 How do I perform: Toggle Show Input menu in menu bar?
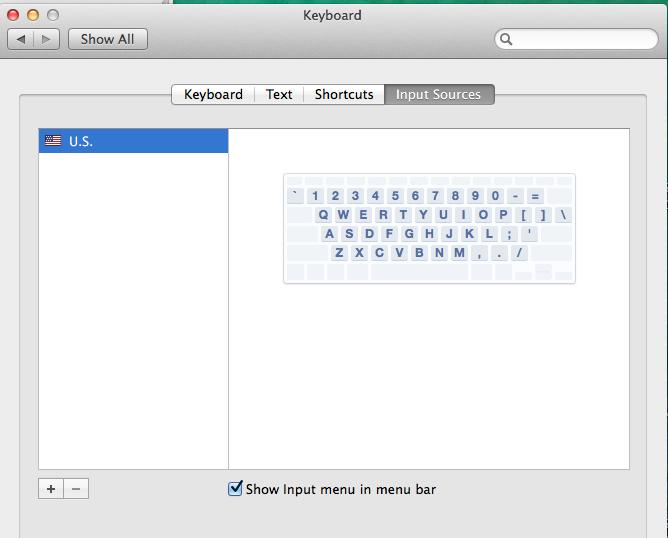tap(235, 489)
